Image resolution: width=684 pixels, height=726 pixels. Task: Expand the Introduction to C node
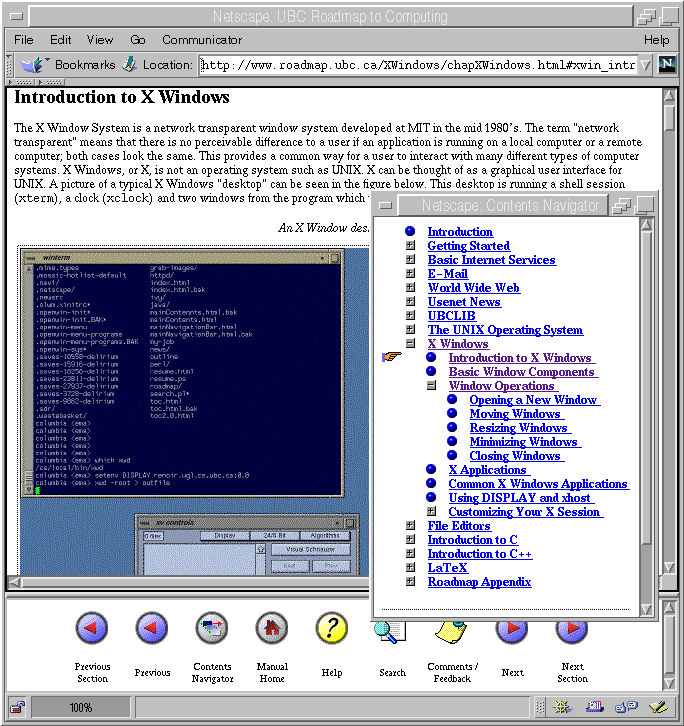(x=410, y=539)
